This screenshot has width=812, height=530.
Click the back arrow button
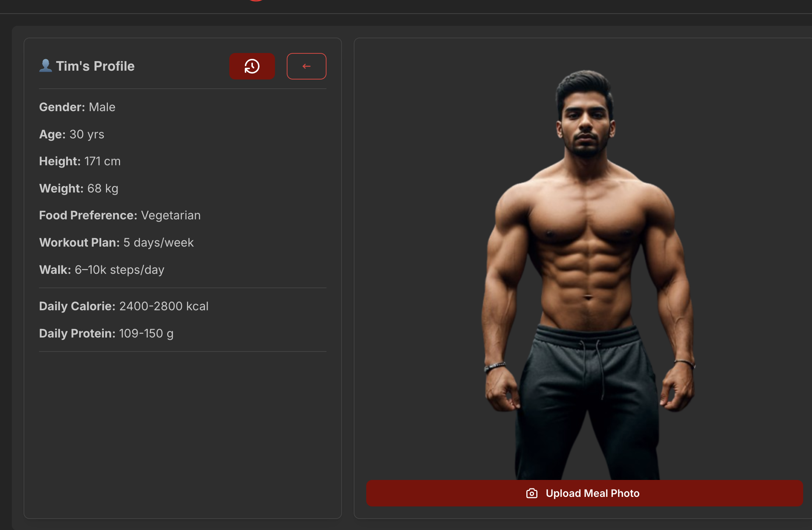point(306,66)
